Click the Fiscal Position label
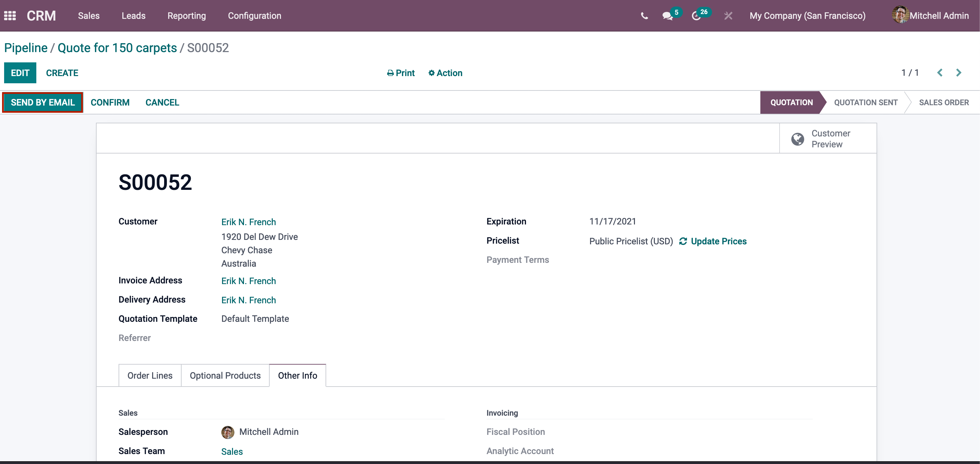Viewport: 980px width, 464px height. [x=515, y=432]
